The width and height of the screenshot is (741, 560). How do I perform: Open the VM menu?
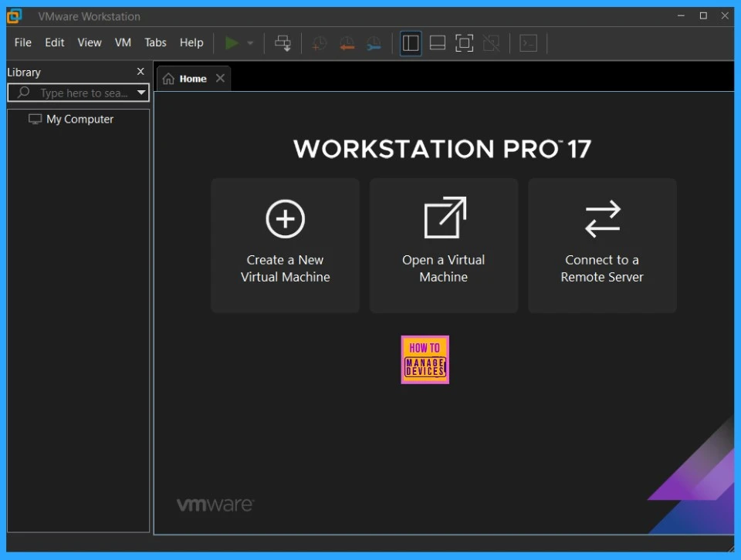(x=123, y=42)
